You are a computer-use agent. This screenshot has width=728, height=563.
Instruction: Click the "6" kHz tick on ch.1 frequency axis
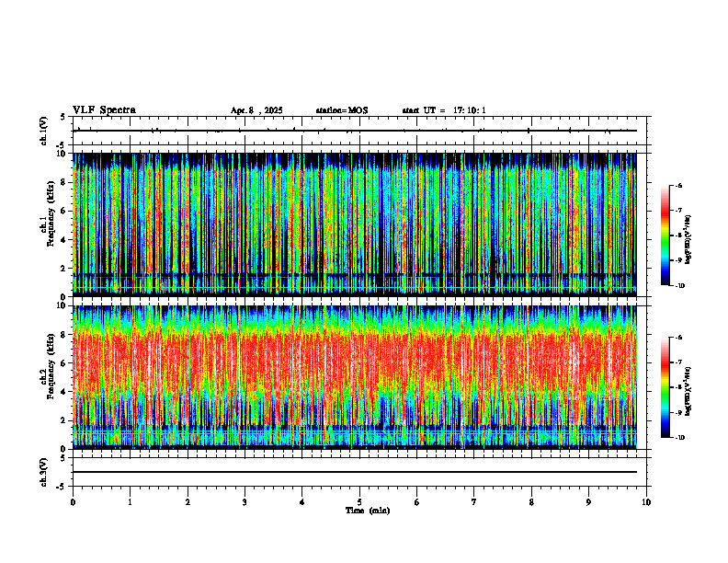tap(64, 211)
